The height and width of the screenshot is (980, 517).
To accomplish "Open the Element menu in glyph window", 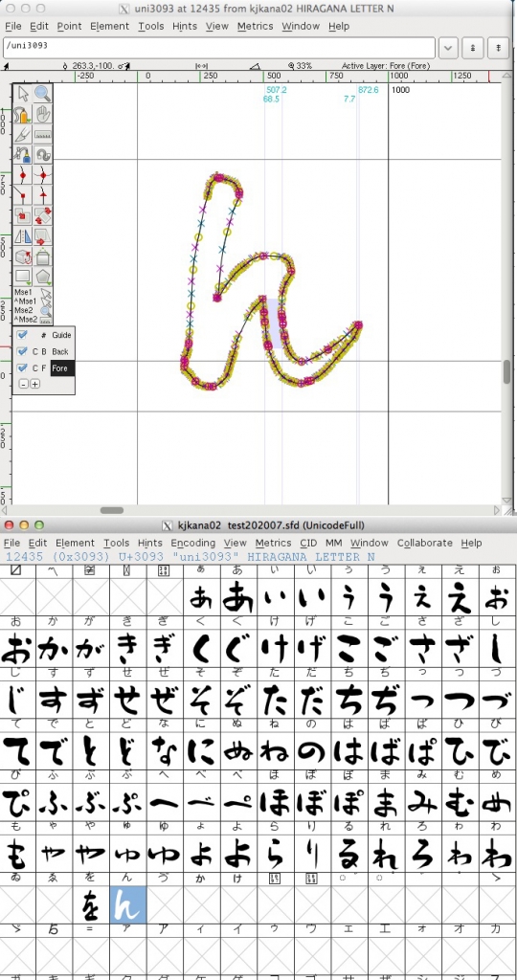I will pos(109,26).
